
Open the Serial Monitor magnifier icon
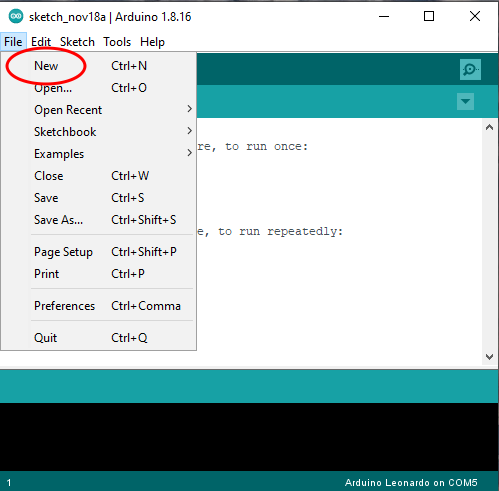tap(470, 69)
